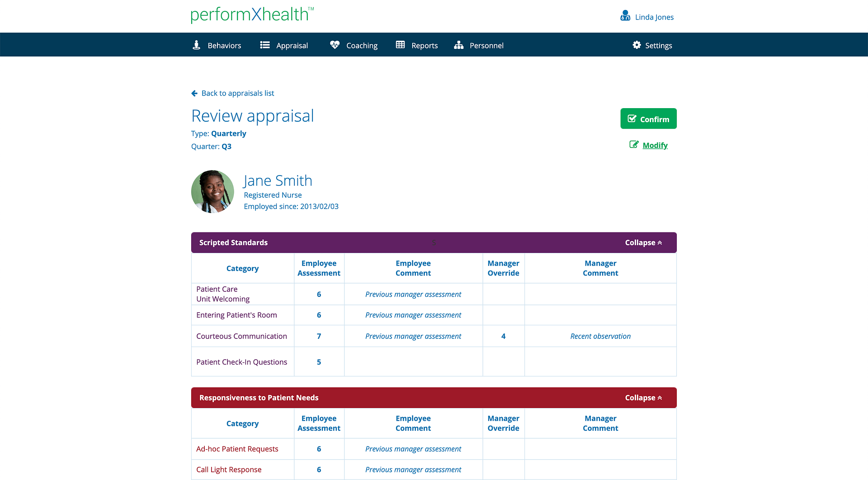Click employee comment for Ad-hoc Patient Requests
The height and width of the screenshot is (480, 868).
pos(413,449)
